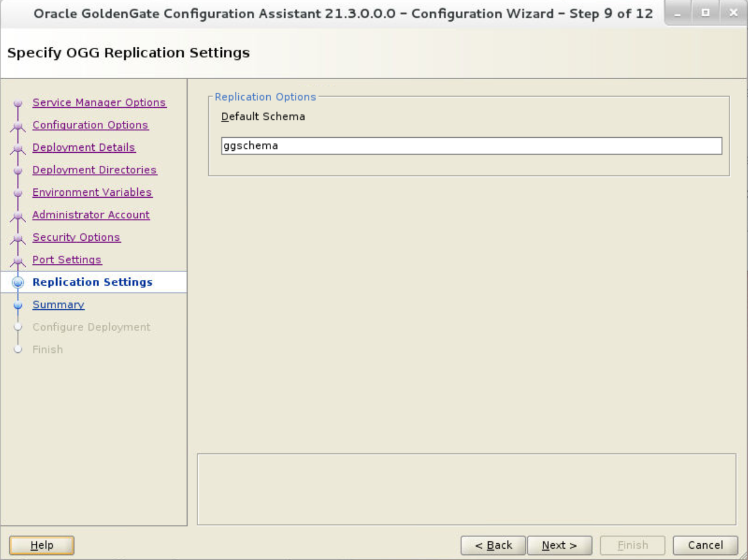Go back with the Back button
This screenshot has height=560, width=748.
pyautogui.click(x=493, y=545)
